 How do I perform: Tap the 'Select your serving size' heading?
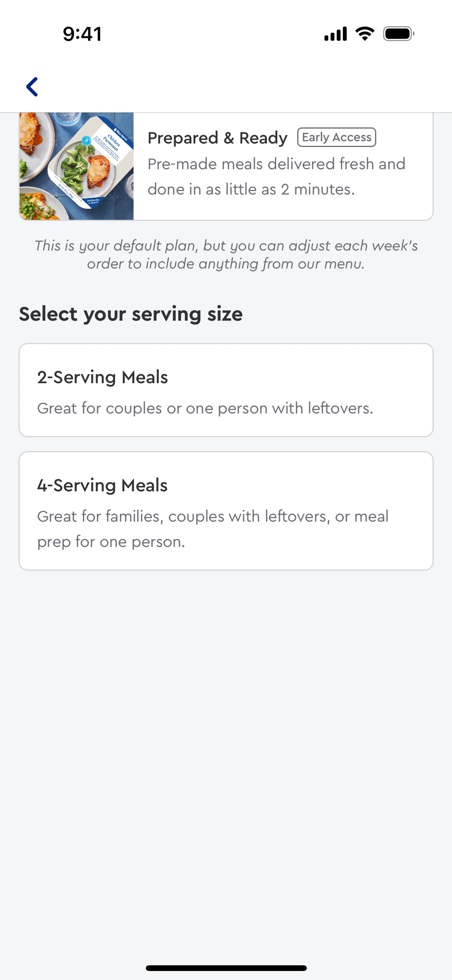click(x=130, y=314)
